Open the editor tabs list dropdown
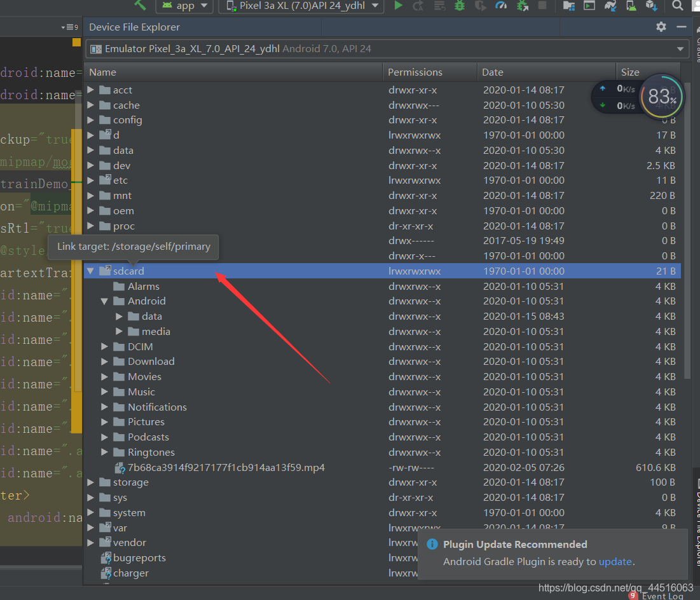The height and width of the screenshot is (600, 700). [70, 27]
